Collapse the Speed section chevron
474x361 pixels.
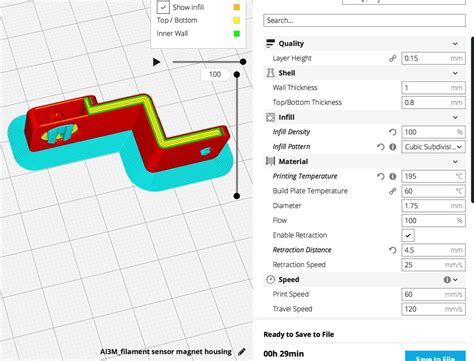click(455, 280)
